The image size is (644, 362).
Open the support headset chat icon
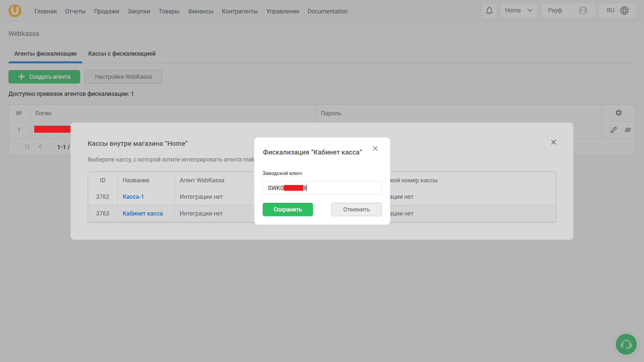[x=626, y=344]
